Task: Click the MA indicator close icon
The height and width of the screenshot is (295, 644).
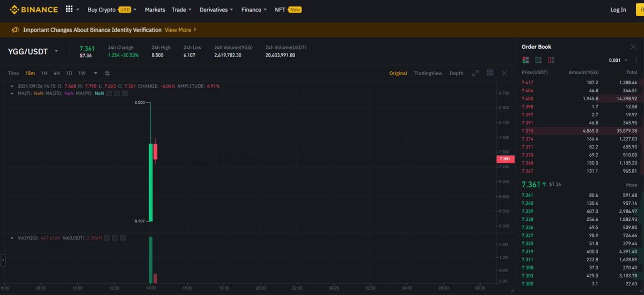Action: click(124, 93)
